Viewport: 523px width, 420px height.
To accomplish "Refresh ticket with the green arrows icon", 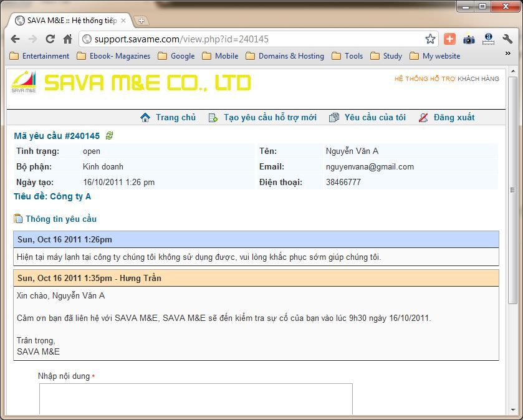I will point(110,135).
